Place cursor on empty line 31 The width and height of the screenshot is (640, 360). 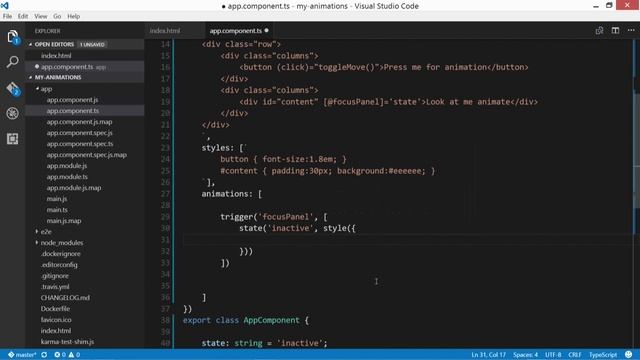(407, 240)
